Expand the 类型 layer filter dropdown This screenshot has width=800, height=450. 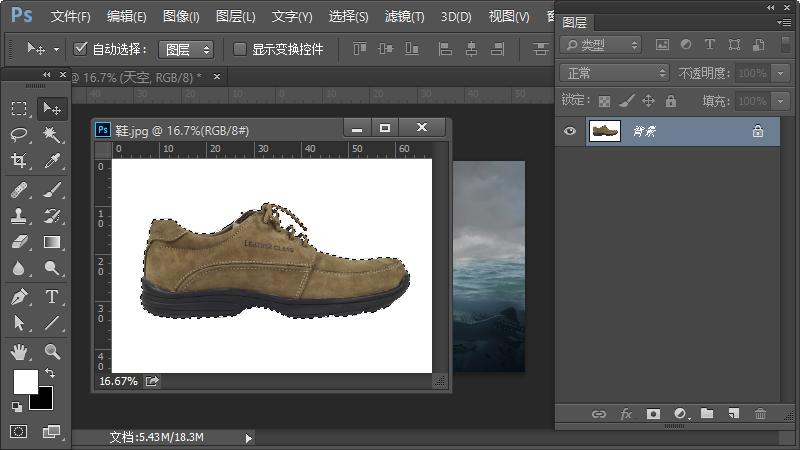(601, 45)
